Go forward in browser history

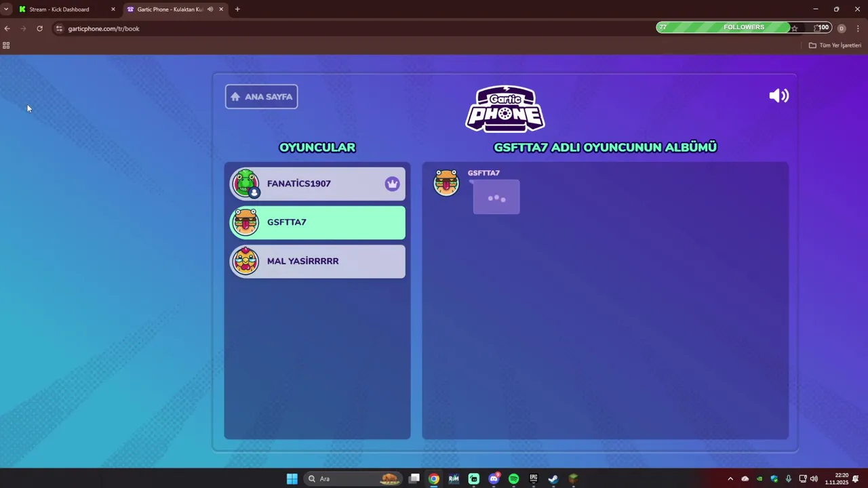[x=24, y=28]
